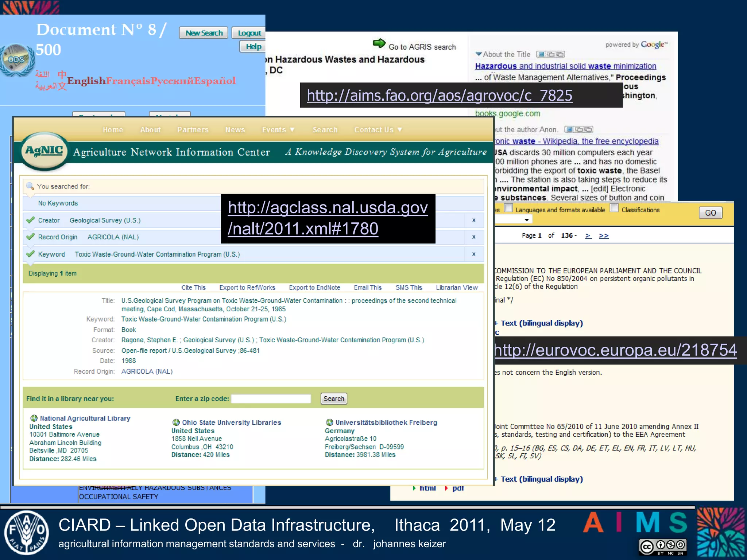Image resolution: width=747 pixels, height=560 pixels.
Task: Click the green Go to AGRIS search arrow
Action: point(379,44)
